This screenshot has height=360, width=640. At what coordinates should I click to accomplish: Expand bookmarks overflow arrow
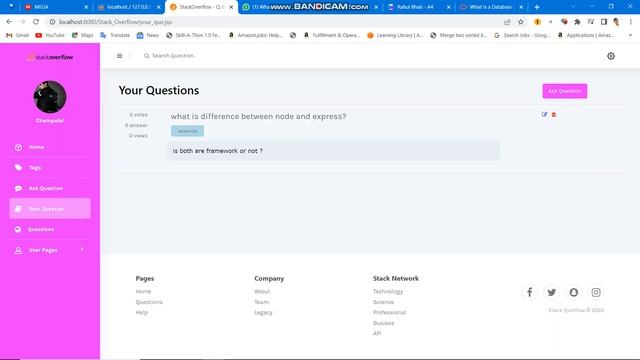tap(631, 36)
